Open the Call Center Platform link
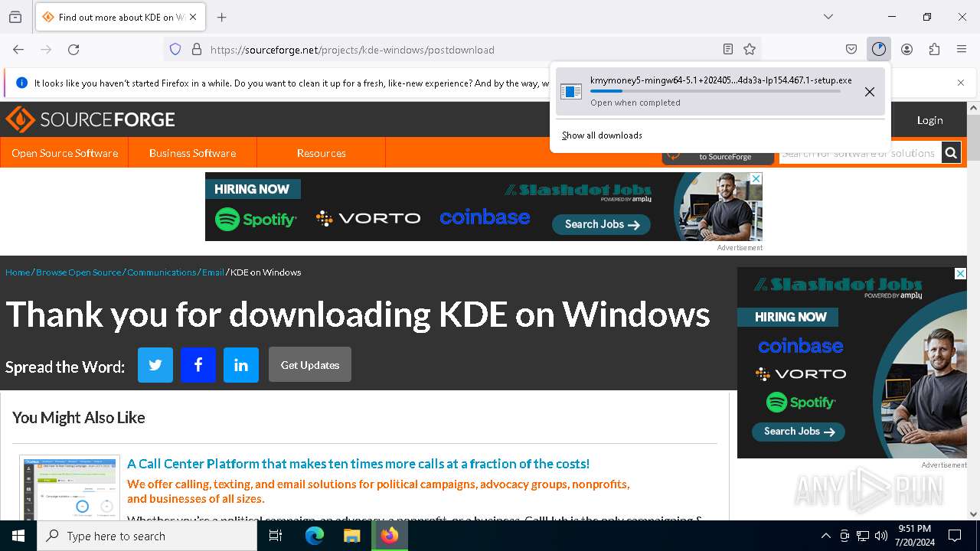This screenshot has width=980, height=551. pos(358,464)
